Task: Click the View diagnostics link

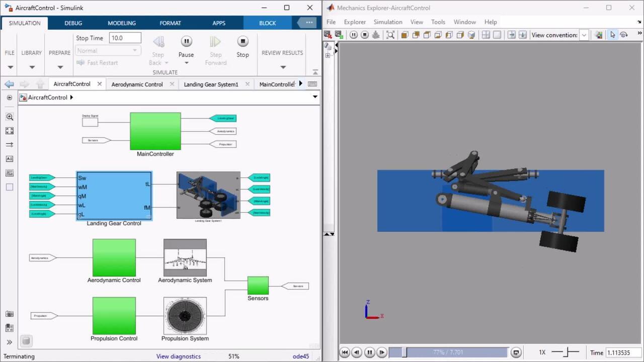Action: point(178,356)
